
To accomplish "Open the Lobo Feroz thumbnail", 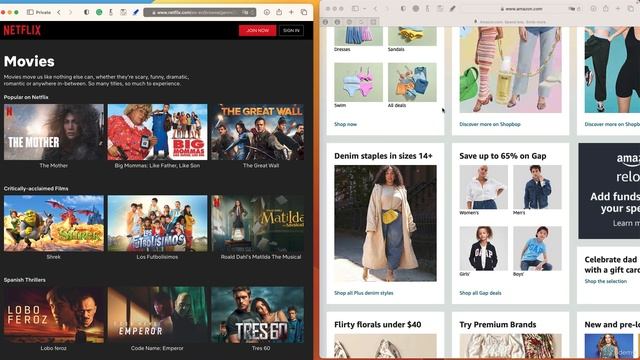I will [x=54, y=315].
